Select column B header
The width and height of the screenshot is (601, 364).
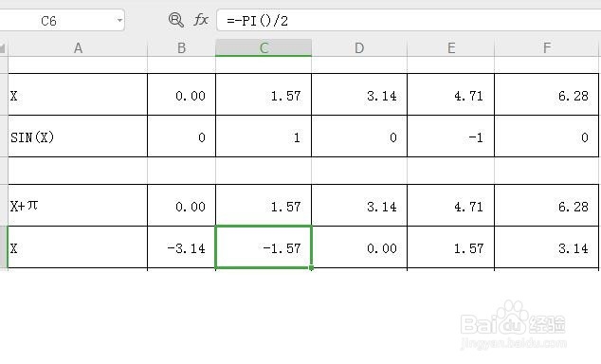(182, 48)
